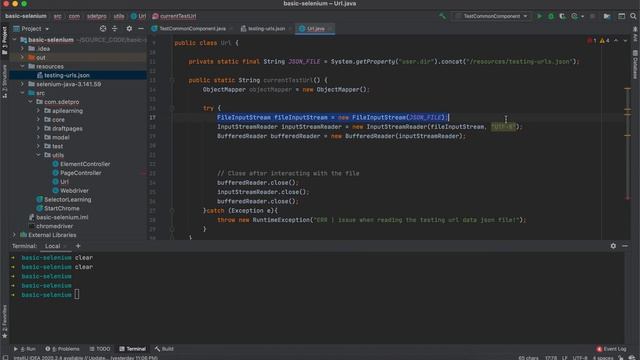640x360 pixels.
Task: Expand the draftpages package
Action: coord(39,129)
